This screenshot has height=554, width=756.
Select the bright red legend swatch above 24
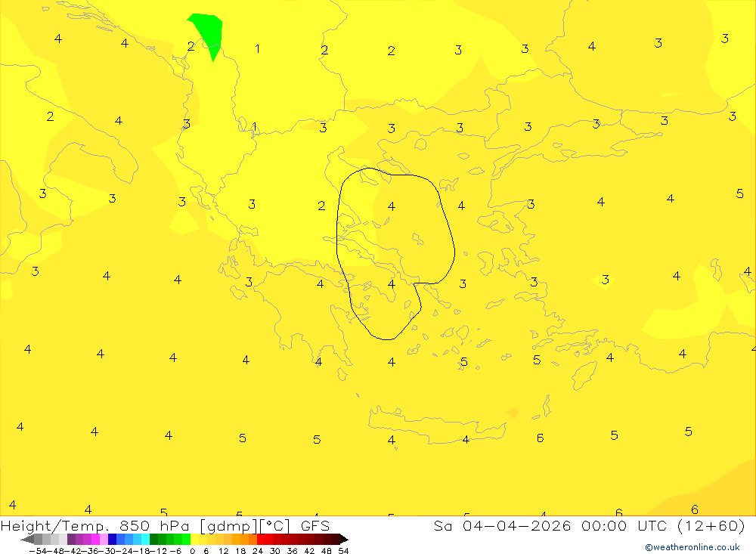coord(261,540)
